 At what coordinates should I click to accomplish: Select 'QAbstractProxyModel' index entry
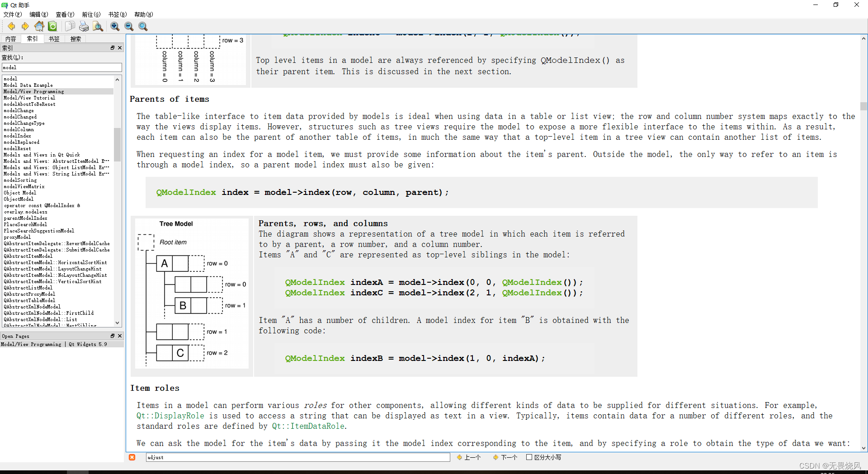tap(29, 294)
